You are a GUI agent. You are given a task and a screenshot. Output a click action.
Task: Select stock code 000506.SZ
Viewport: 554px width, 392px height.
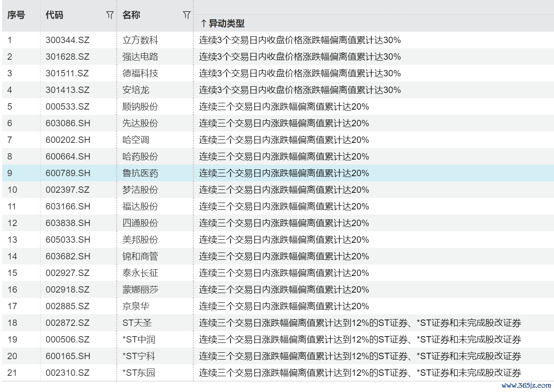(67, 340)
